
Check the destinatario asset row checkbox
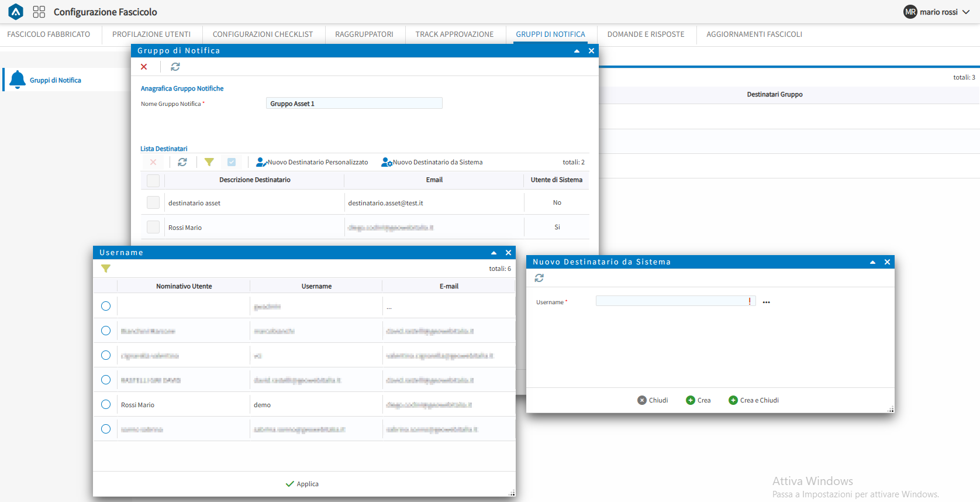tap(153, 202)
